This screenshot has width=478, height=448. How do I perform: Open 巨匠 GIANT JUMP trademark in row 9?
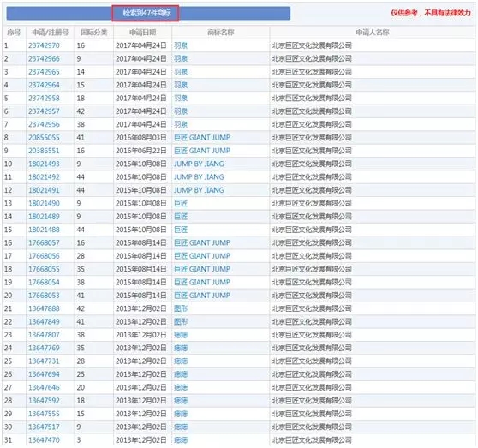(202, 151)
